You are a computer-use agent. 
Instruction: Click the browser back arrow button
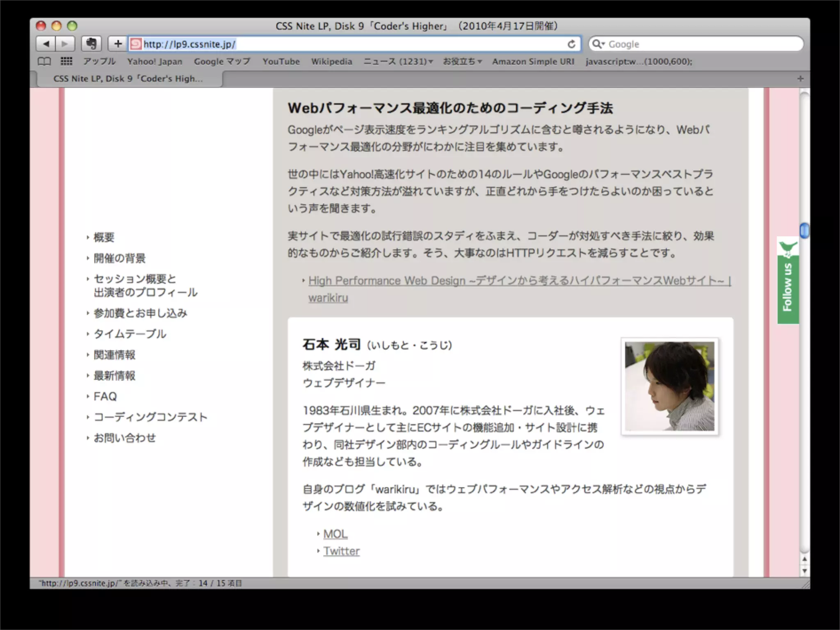coord(46,44)
